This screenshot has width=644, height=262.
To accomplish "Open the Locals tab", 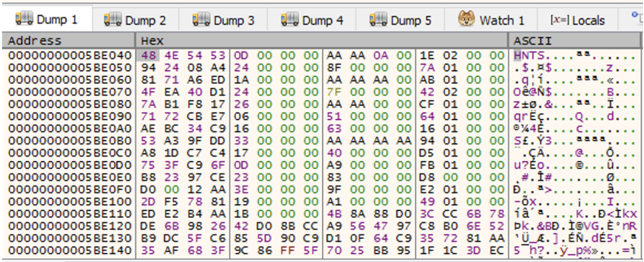I will click(x=578, y=21).
